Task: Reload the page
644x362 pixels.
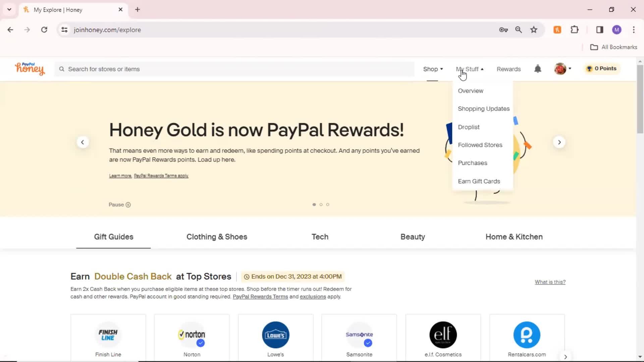Action: (44, 30)
